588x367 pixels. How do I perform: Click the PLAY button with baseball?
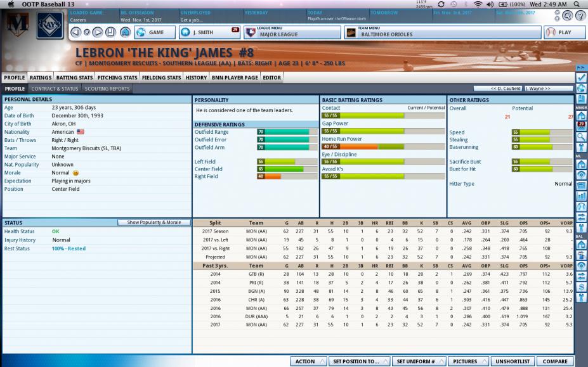[565, 32]
